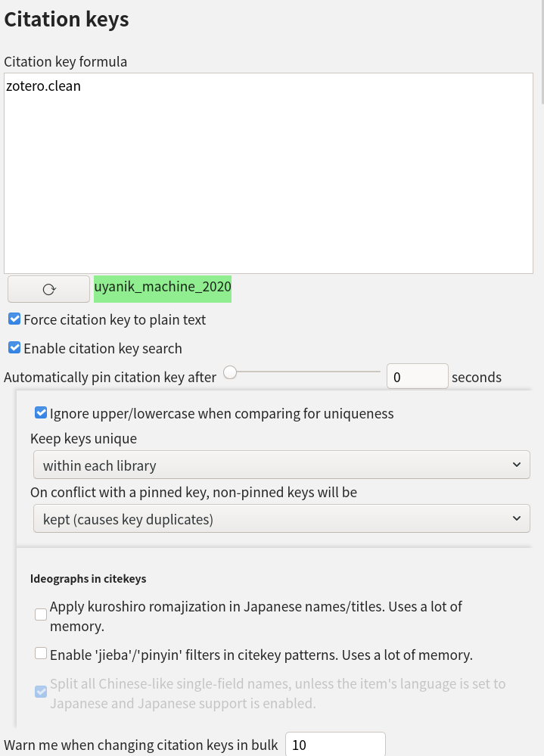
Task: Enable 'jieba'/'pinyin' filters in citekey patterns
Action: tap(40, 652)
